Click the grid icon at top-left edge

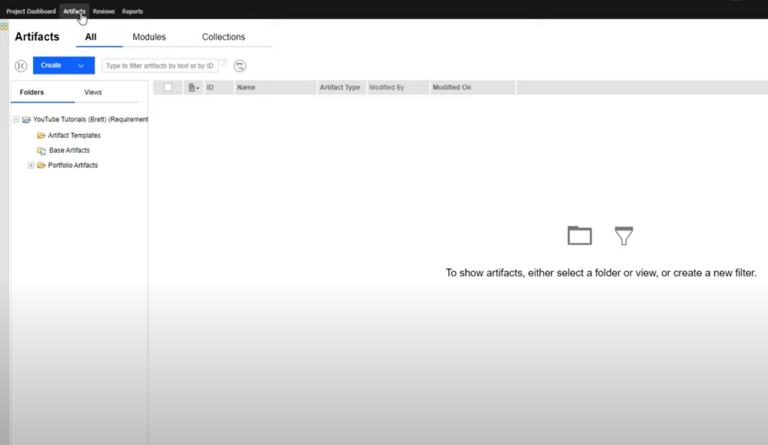[x=4, y=26]
